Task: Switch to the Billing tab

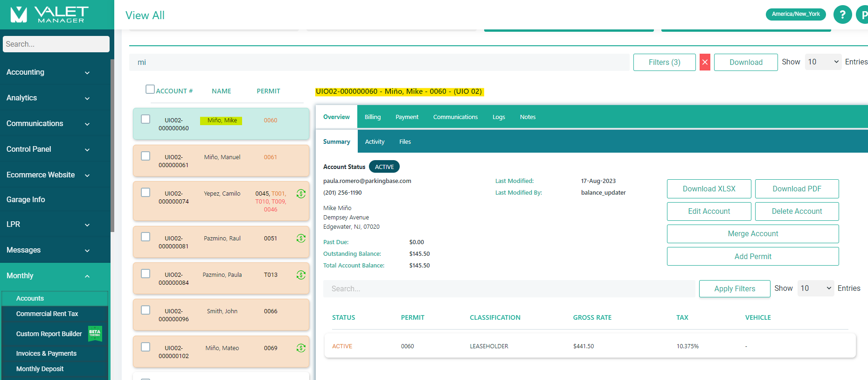Action: pyautogui.click(x=372, y=117)
